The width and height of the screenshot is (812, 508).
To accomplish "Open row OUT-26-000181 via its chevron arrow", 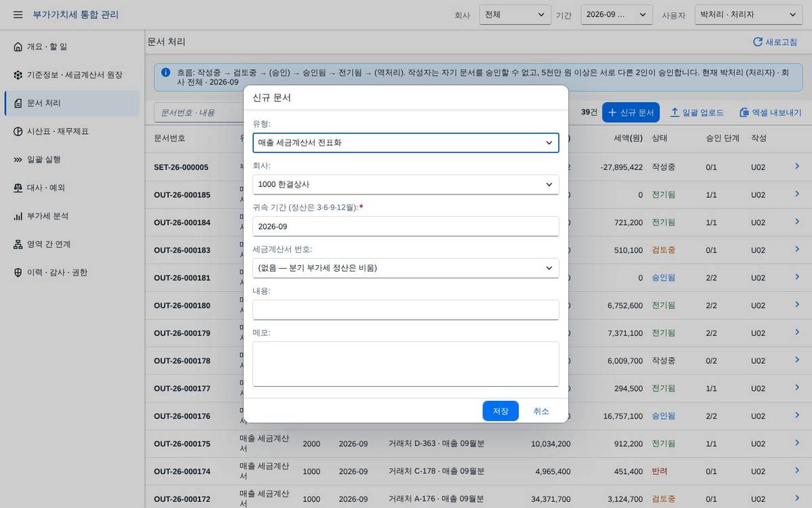I will pyautogui.click(x=797, y=277).
